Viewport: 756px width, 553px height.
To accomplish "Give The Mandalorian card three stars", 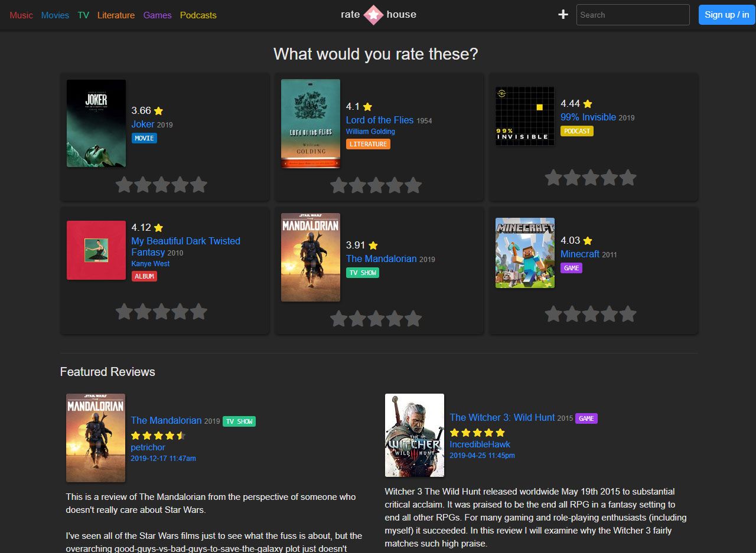I will (x=376, y=319).
